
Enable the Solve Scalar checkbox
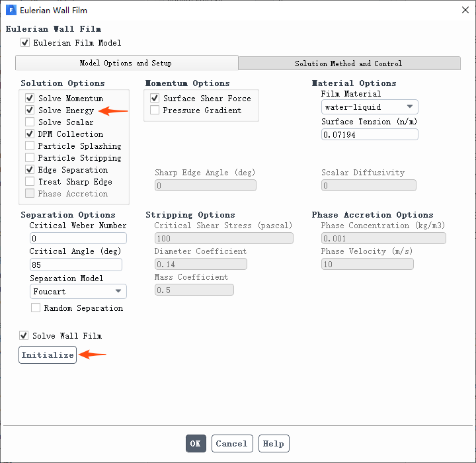[30, 122]
